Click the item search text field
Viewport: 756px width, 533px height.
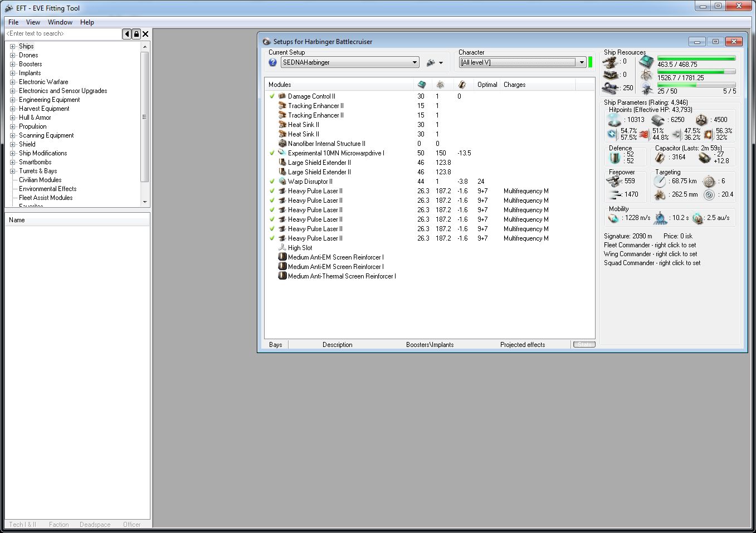tap(64, 34)
